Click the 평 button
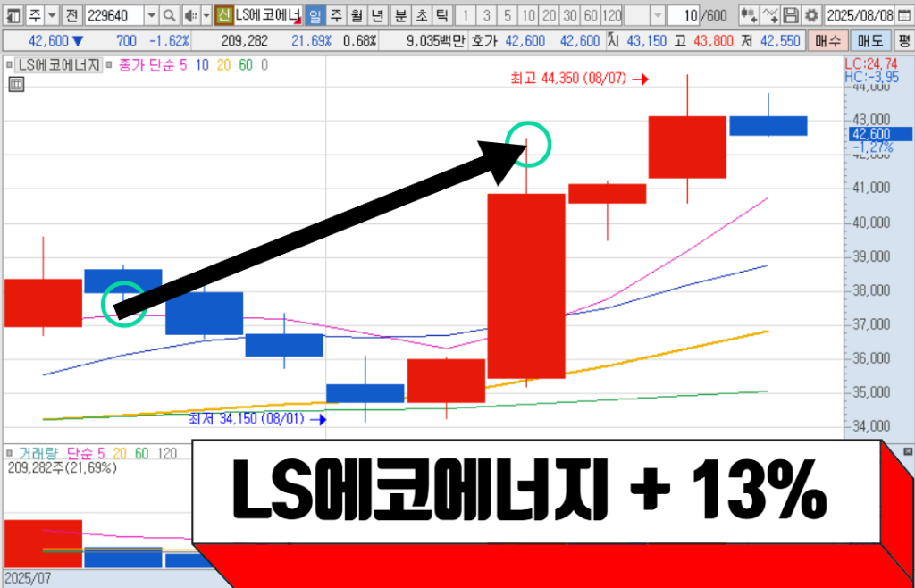 click(904, 41)
